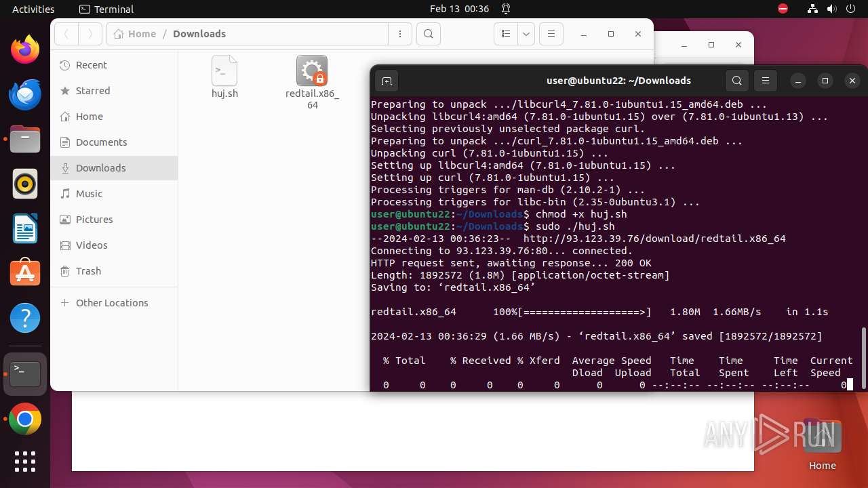Open the network status icon

pyautogui.click(x=812, y=9)
